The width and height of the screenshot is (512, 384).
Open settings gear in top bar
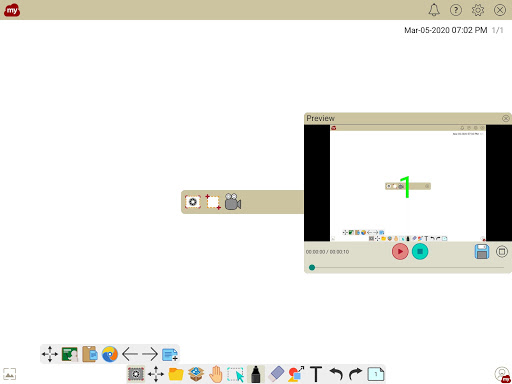(478, 10)
